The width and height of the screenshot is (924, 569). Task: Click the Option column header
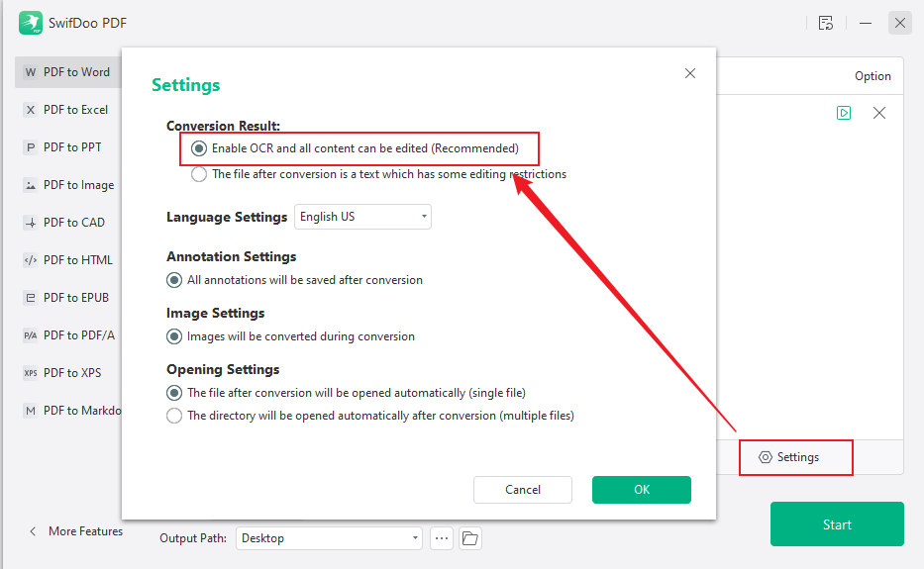[873, 76]
